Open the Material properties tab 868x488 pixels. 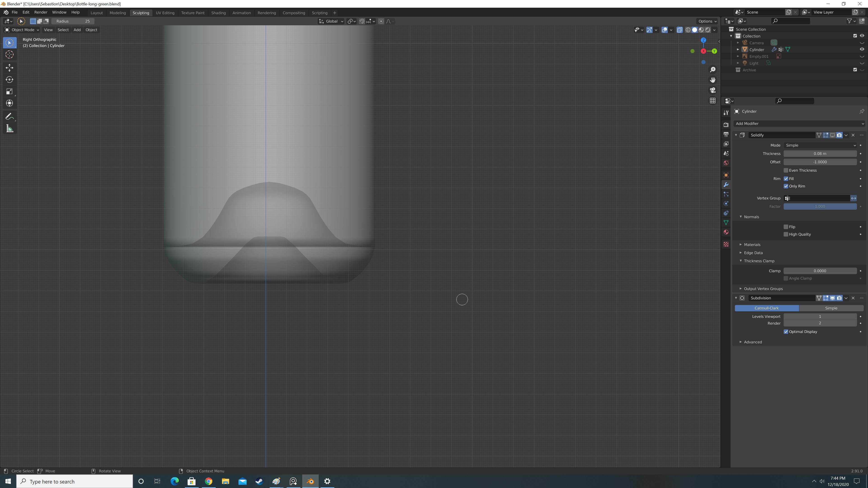[x=726, y=232]
